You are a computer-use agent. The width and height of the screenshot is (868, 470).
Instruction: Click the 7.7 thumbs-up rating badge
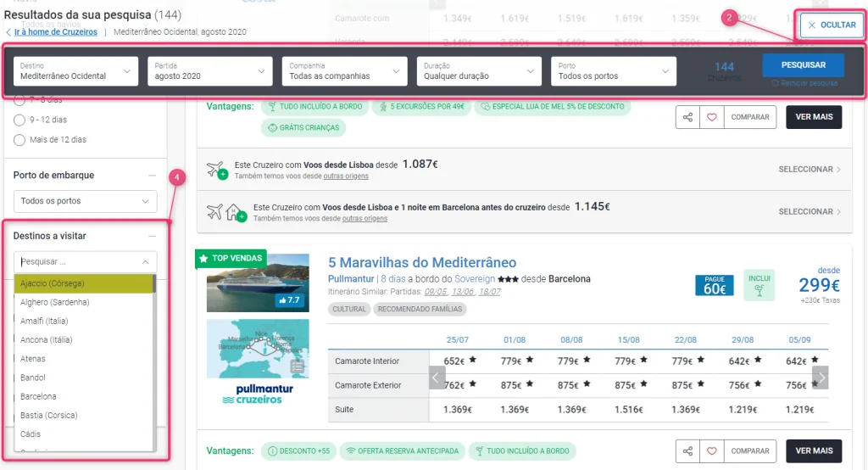(x=288, y=300)
